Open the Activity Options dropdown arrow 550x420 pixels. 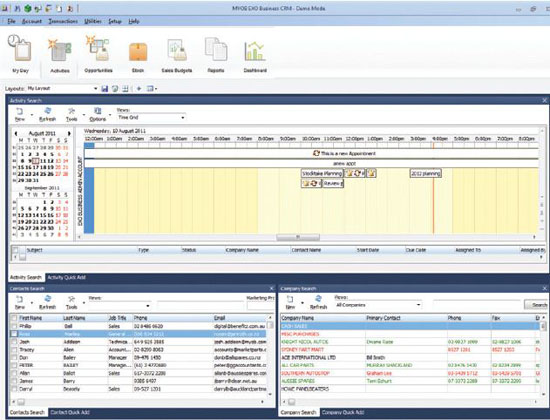(110, 115)
